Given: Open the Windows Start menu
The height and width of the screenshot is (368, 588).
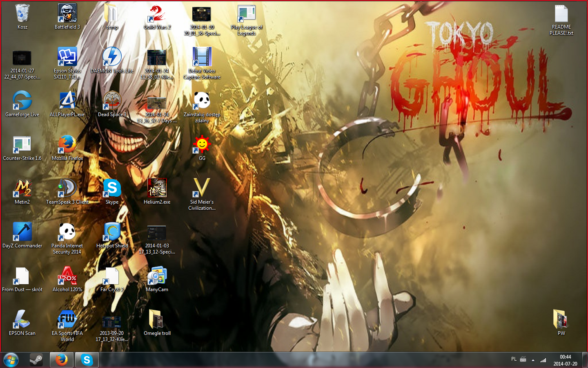Looking at the screenshot, I should [11, 360].
